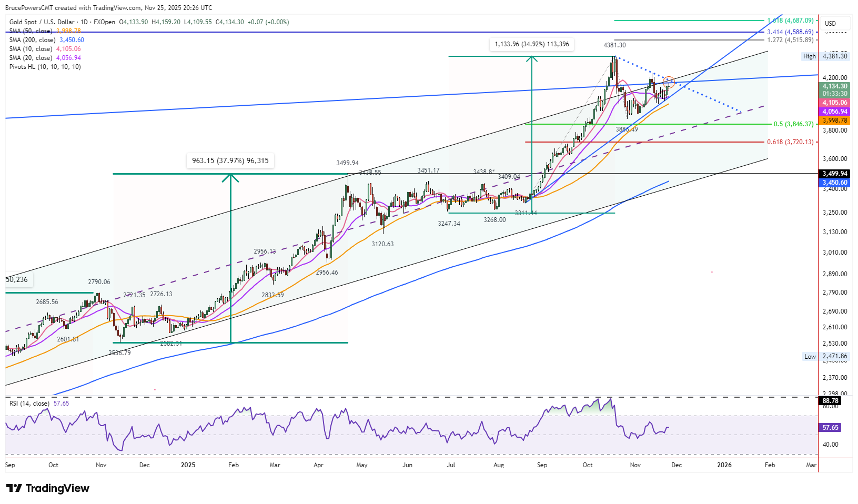
Task: Click the TradingView logo at the bottom
Action: coord(48,488)
